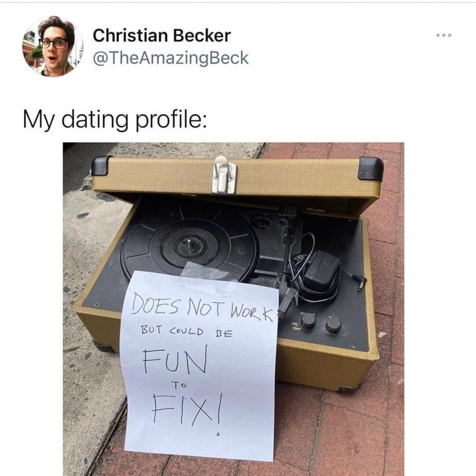Open the Christian Becker display name link

pyautogui.click(x=162, y=36)
